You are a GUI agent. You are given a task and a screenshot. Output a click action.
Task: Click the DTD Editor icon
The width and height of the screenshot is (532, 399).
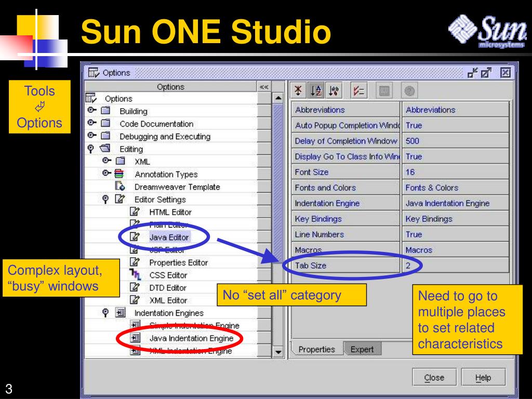(135, 287)
